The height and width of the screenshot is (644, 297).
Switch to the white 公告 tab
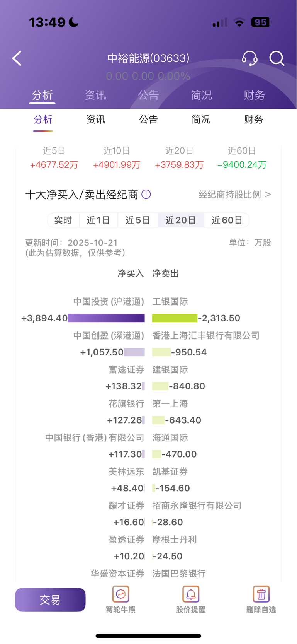pos(148,120)
